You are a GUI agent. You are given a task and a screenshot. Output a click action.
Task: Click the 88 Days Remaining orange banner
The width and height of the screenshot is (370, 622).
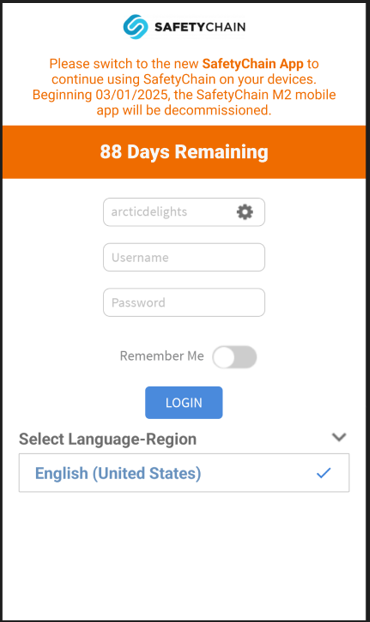pos(184,152)
